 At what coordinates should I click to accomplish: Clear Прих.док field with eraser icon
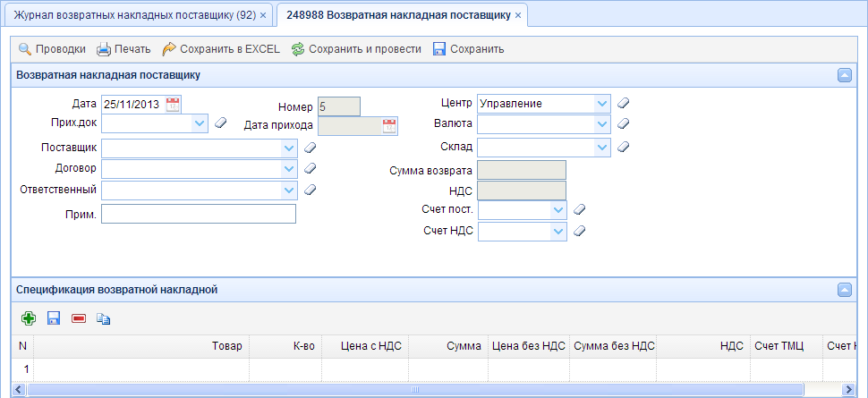pyautogui.click(x=221, y=123)
